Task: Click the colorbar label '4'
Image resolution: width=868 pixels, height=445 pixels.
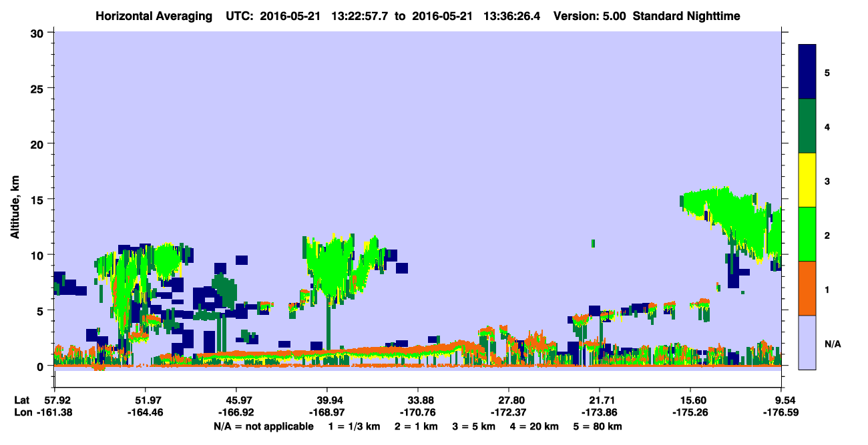Action: [x=827, y=126]
